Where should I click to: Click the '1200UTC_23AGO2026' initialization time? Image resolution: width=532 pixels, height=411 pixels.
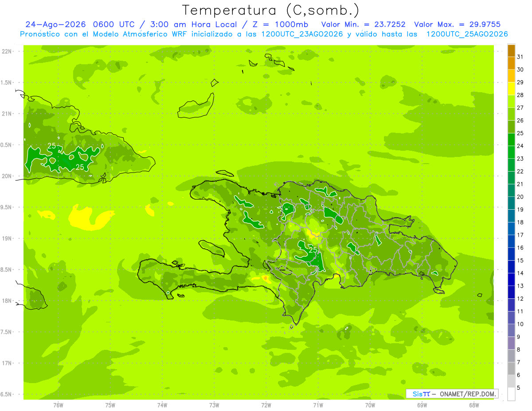coord(301,34)
